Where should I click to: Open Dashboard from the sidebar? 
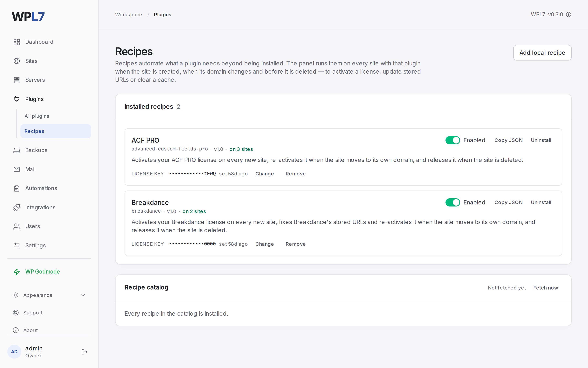tap(49, 42)
